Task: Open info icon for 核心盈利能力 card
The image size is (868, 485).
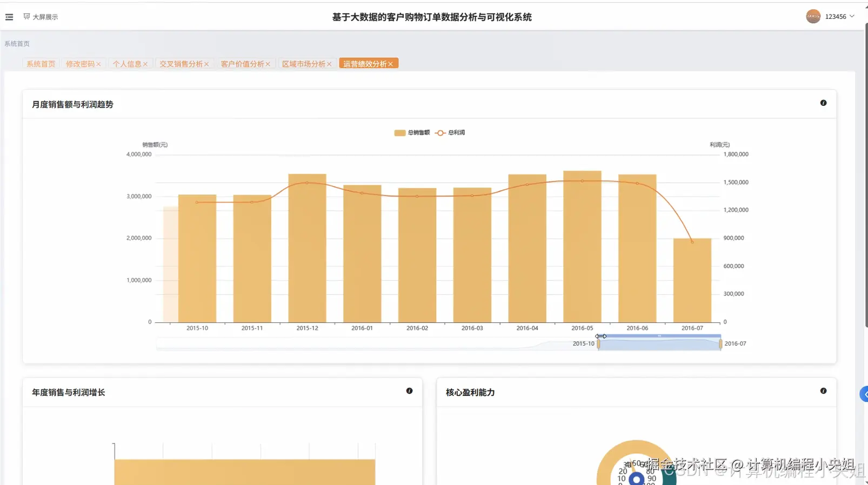Action: (823, 390)
